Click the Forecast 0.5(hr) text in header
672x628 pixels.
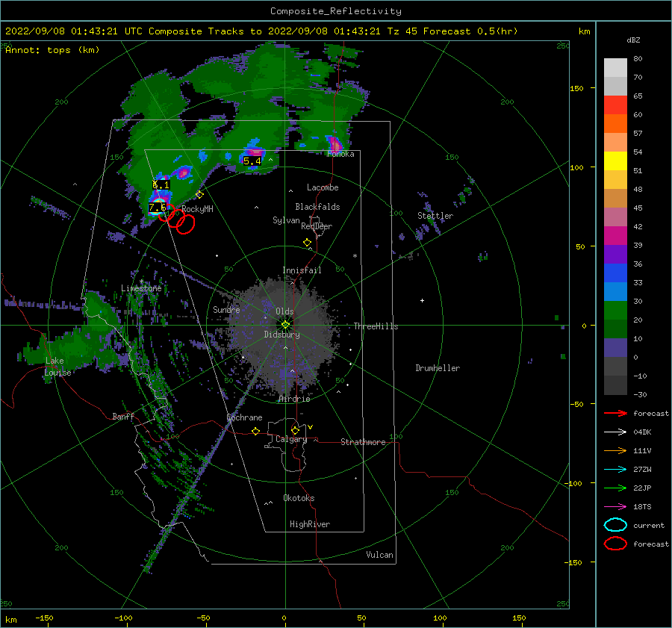(x=470, y=31)
